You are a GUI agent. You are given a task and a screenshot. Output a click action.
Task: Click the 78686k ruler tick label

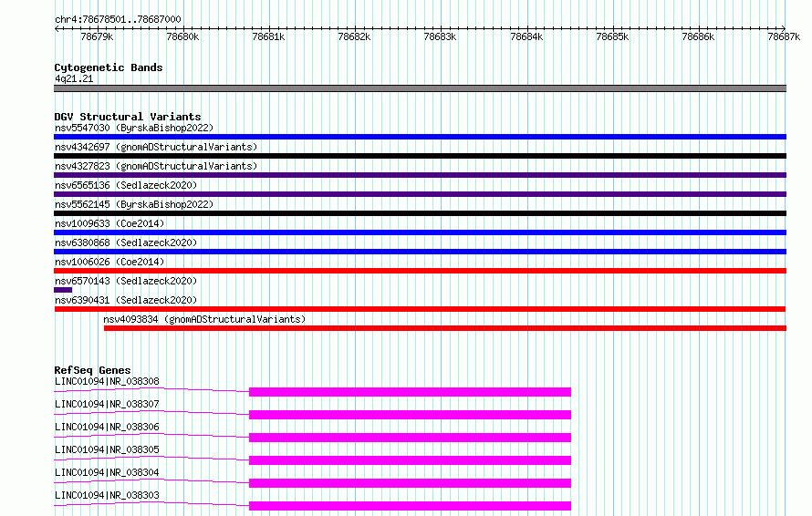coord(698,36)
